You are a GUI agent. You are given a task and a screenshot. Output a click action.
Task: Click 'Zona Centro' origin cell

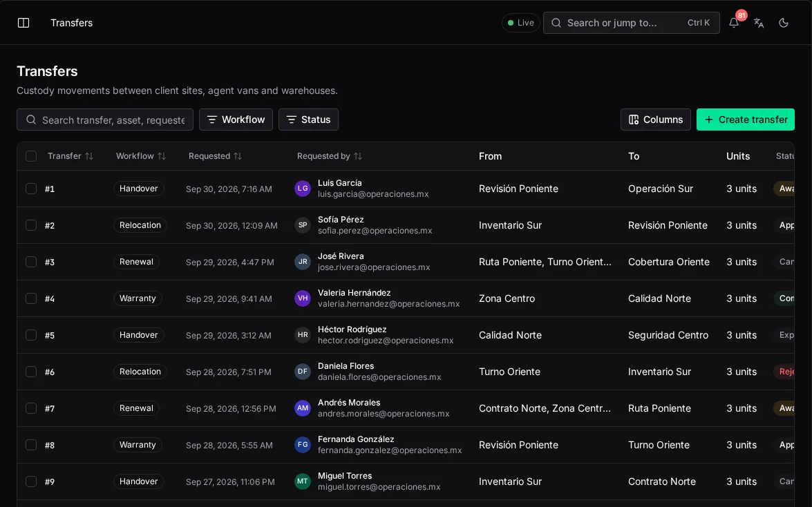(x=507, y=298)
